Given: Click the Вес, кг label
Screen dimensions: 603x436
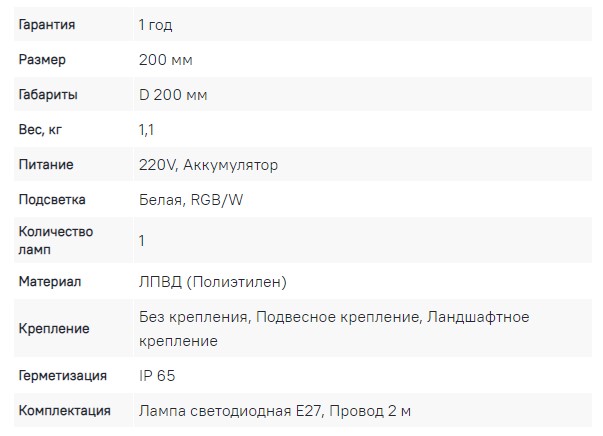Looking at the screenshot, I should click(x=40, y=130).
